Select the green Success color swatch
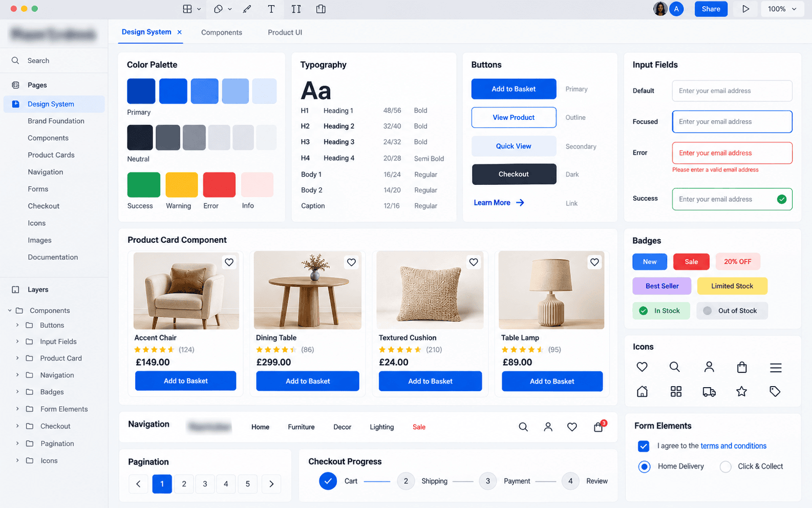The width and height of the screenshot is (812, 508). (143, 185)
